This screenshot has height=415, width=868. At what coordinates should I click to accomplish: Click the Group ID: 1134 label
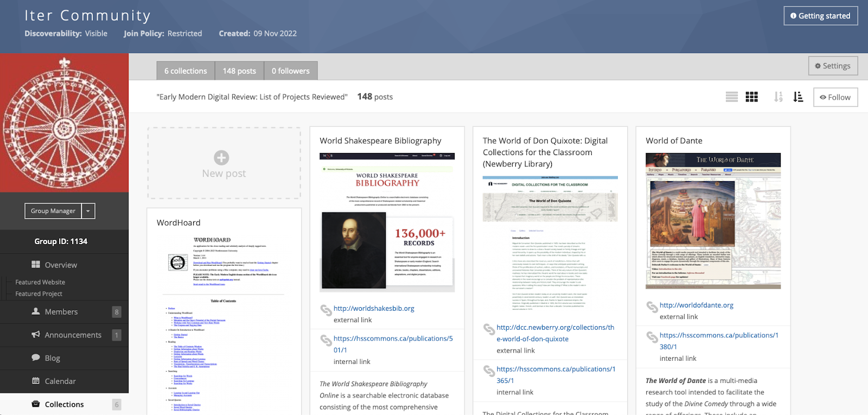click(61, 241)
